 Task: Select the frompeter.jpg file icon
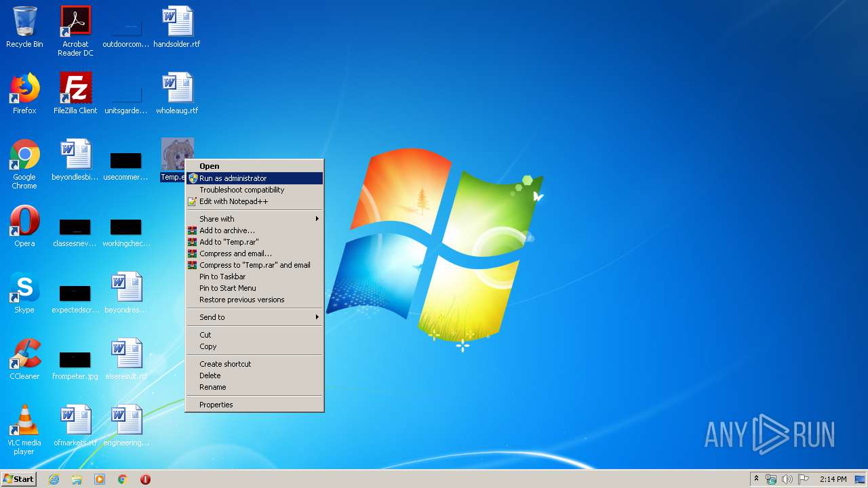click(x=75, y=360)
